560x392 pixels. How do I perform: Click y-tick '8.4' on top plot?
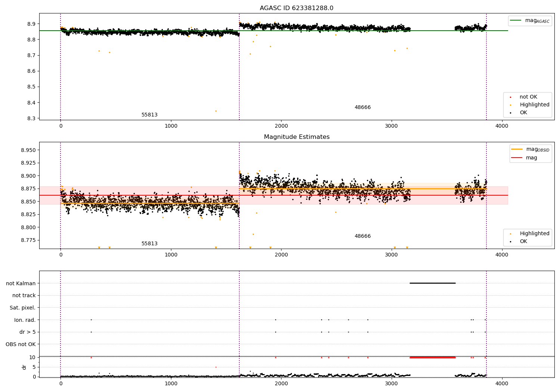click(x=31, y=103)
